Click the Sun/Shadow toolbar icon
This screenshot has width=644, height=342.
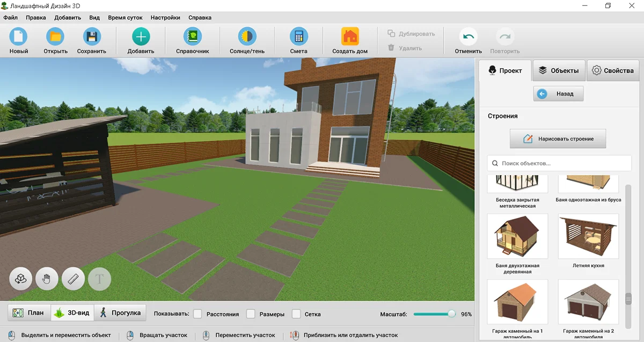(247, 37)
